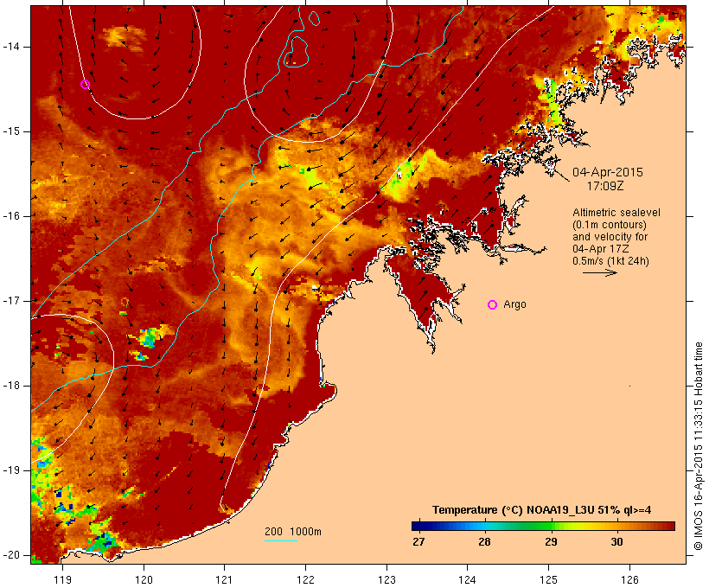Click the Argo float marker near 119.3E
This screenshot has width=709, height=588.
click(85, 84)
